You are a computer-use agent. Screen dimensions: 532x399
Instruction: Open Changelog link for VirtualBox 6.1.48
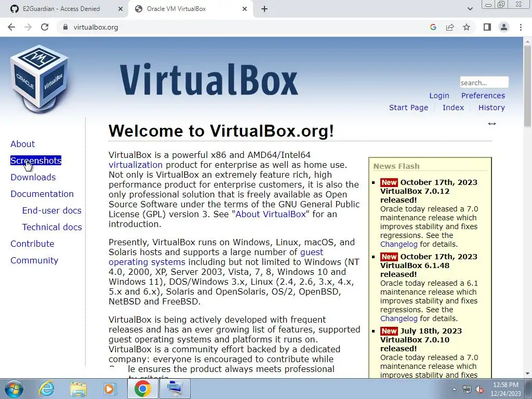coord(398,318)
